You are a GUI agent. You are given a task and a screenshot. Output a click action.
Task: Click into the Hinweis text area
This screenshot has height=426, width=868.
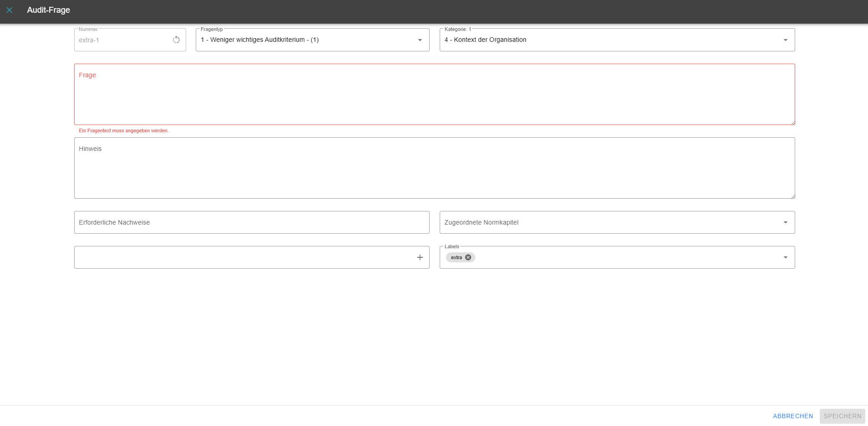pyautogui.click(x=434, y=170)
